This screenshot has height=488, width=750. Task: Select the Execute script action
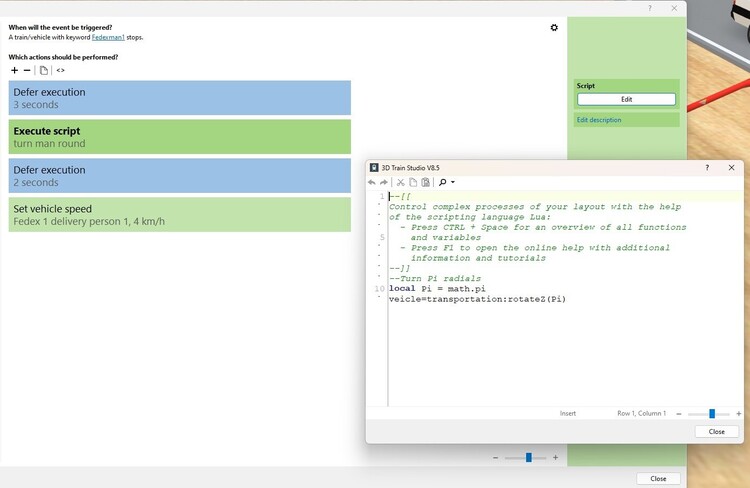pyautogui.click(x=180, y=137)
